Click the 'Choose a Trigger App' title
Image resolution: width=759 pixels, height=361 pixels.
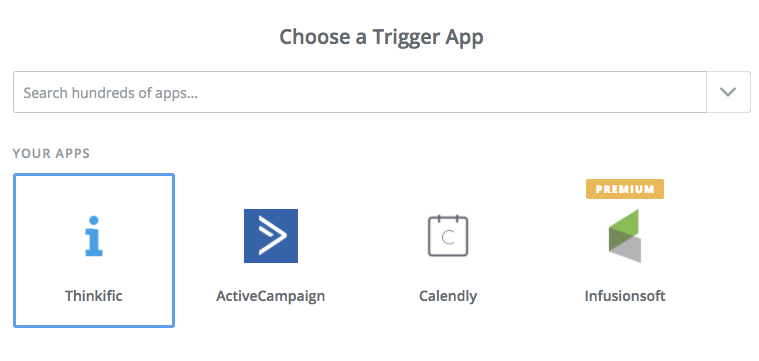click(381, 37)
